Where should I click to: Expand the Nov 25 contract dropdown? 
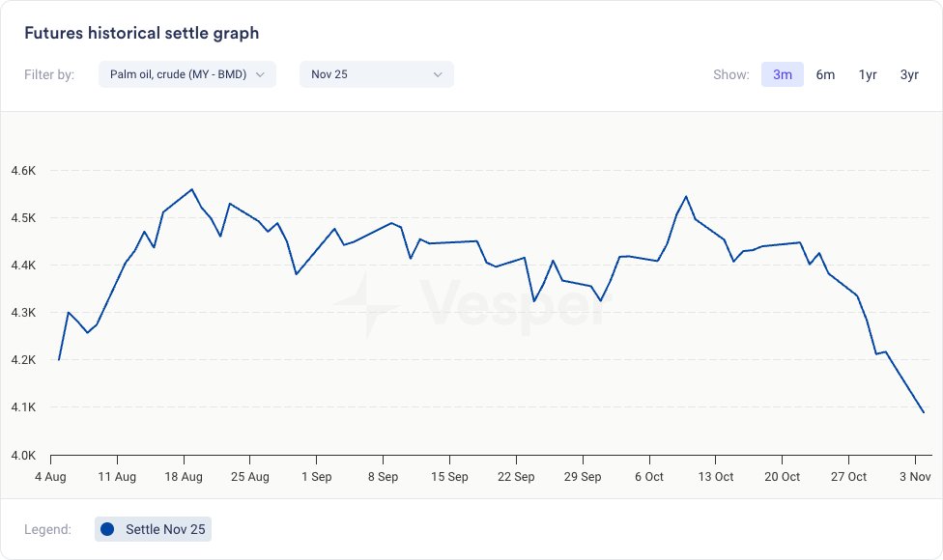376,74
